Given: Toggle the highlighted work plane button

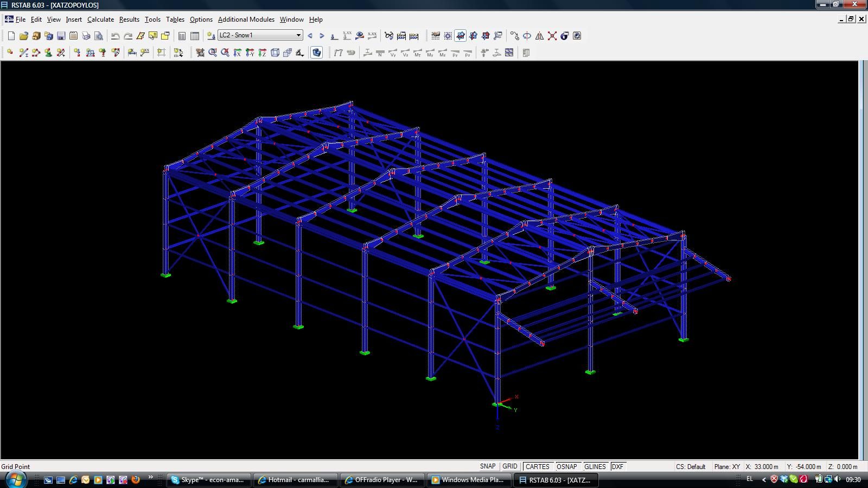Looking at the screenshot, I should coord(461,36).
